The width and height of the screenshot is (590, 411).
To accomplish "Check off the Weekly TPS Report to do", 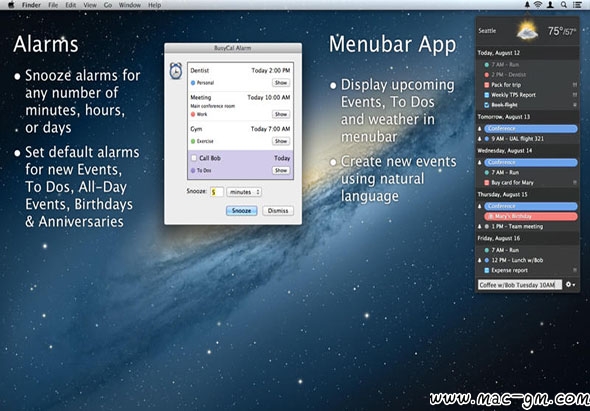I will point(487,95).
